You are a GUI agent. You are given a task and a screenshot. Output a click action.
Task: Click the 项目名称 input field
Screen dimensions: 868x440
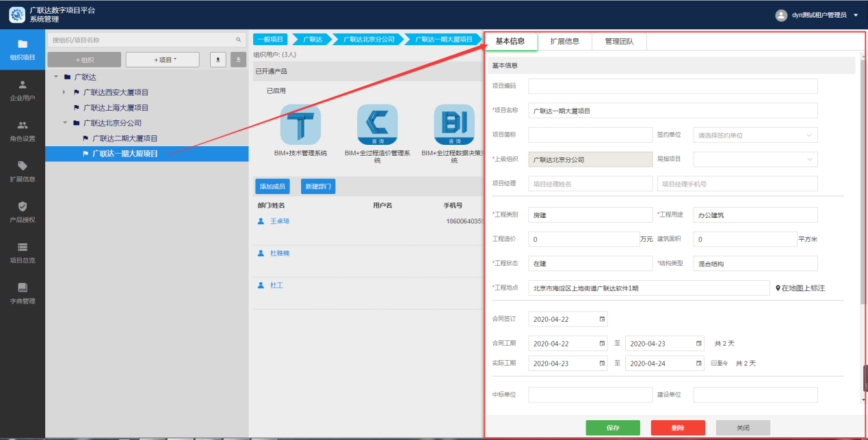[673, 111]
